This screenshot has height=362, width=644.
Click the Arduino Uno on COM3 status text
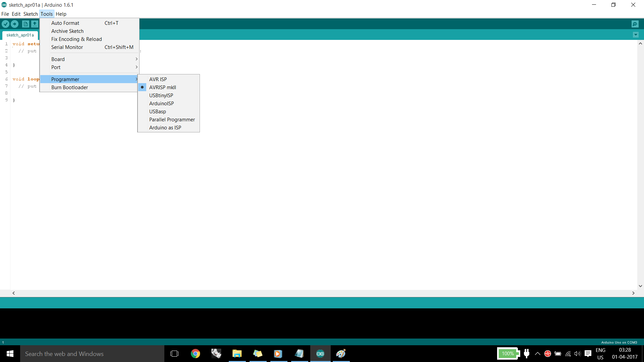(x=619, y=343)
